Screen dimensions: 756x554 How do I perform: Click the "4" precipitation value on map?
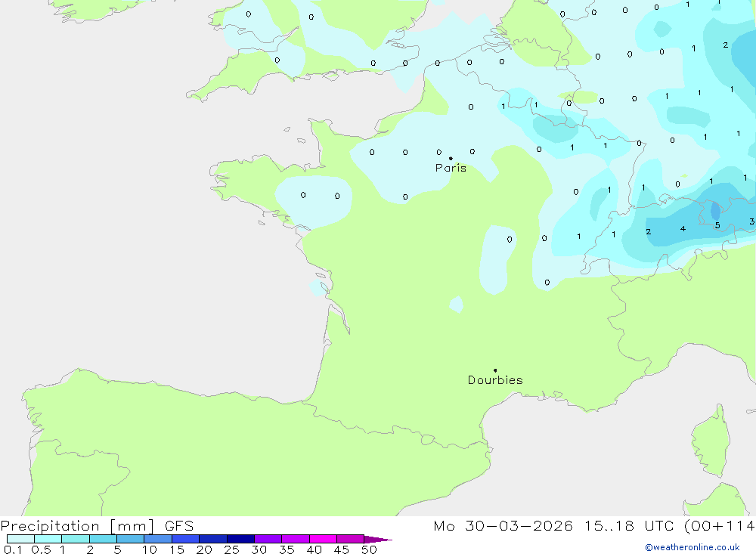pos(683,228)
